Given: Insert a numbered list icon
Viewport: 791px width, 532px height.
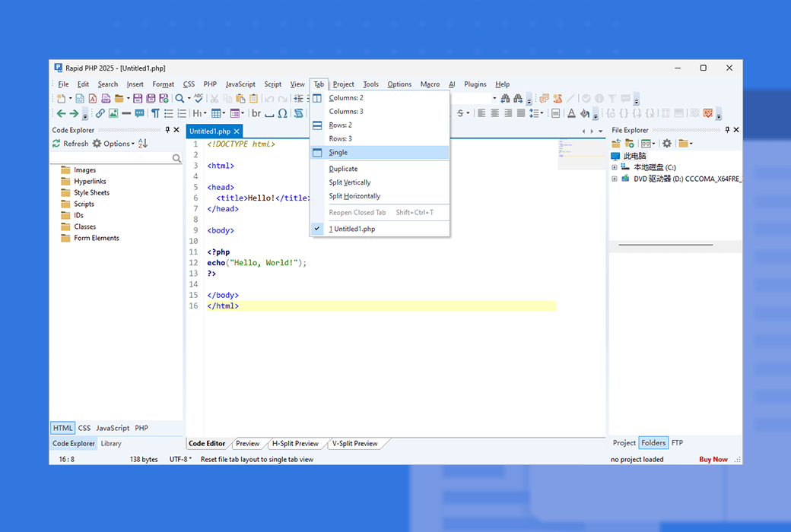Looking at the screenshot, I should [x=182, y=113].
